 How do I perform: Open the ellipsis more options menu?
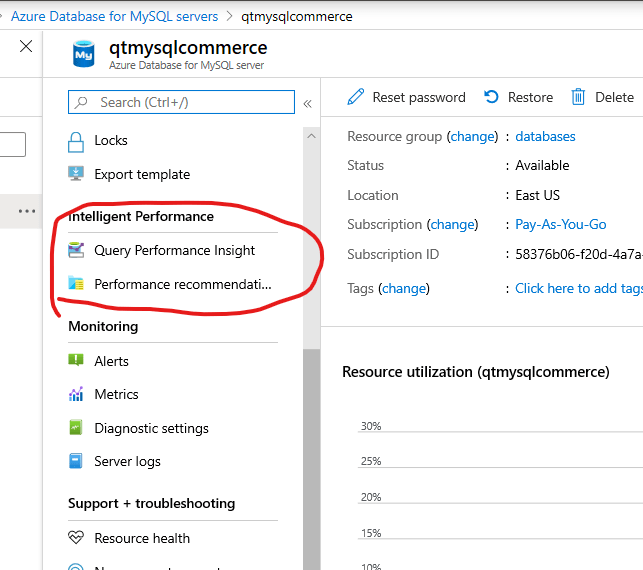27,211
